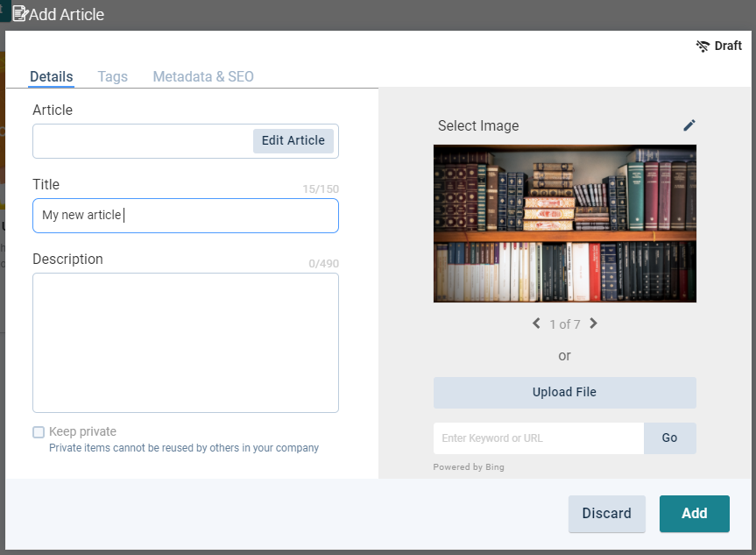The height and width of the screenshot is (555, 756).
Task: Click the Draft status icon
Action: 703,46
